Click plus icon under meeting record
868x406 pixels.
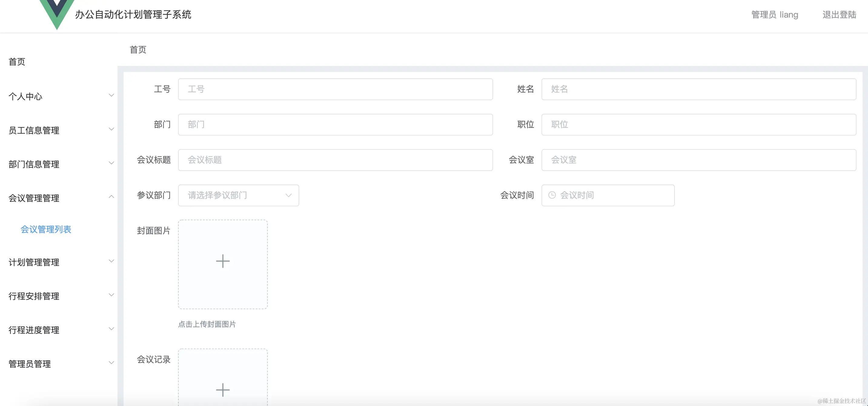coord(223,389)
